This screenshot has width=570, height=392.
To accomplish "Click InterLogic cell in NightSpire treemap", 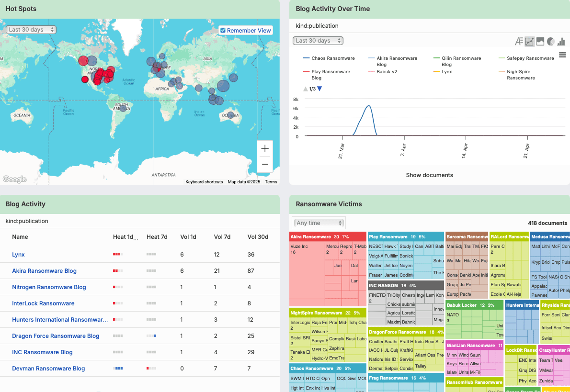I will pyautogui.click(x=300, y=325).
